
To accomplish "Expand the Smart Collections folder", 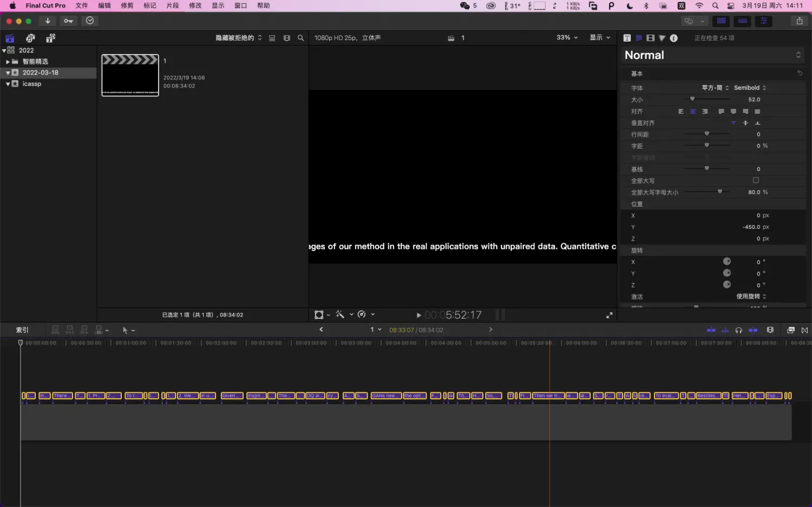I will (x=8, y=62).
